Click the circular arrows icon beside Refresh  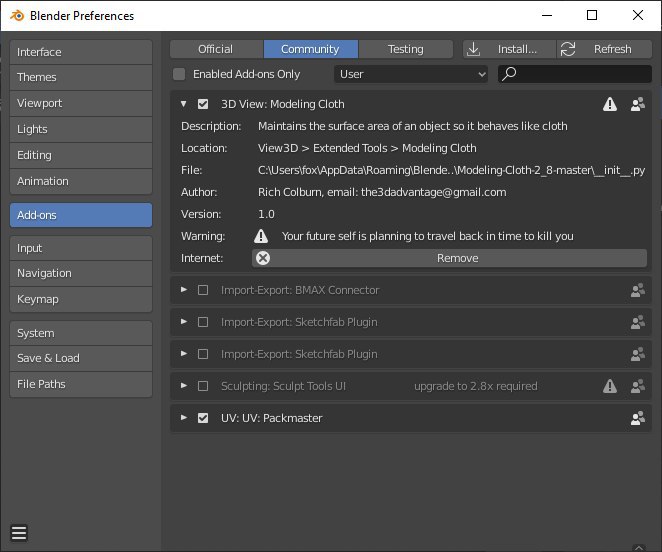[x=568, y=49]
